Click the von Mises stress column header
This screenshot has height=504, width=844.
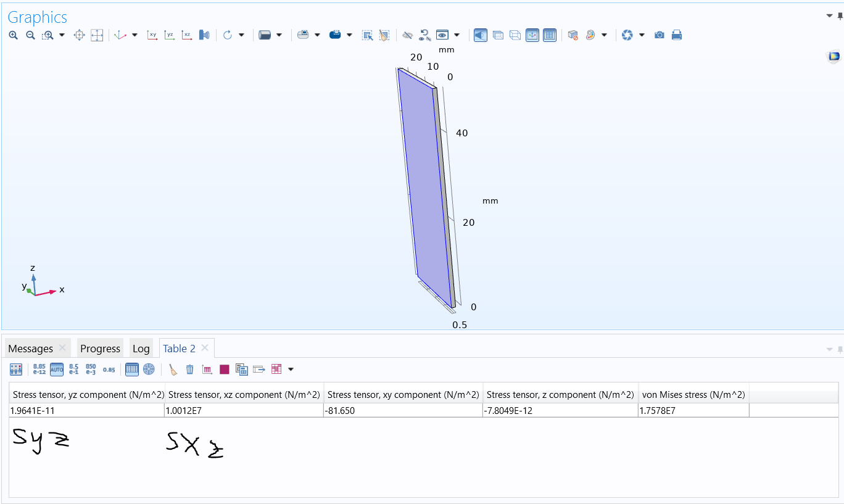click(x=693, y=395)
